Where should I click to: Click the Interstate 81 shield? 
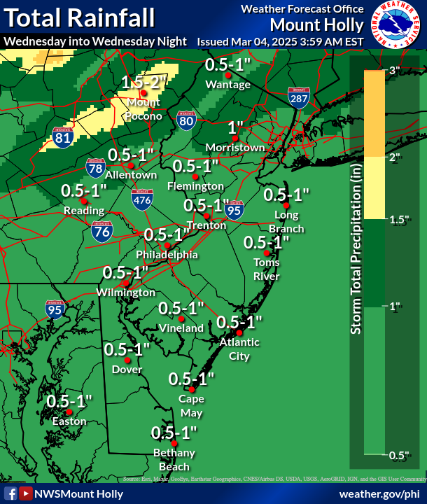[62, 138]
